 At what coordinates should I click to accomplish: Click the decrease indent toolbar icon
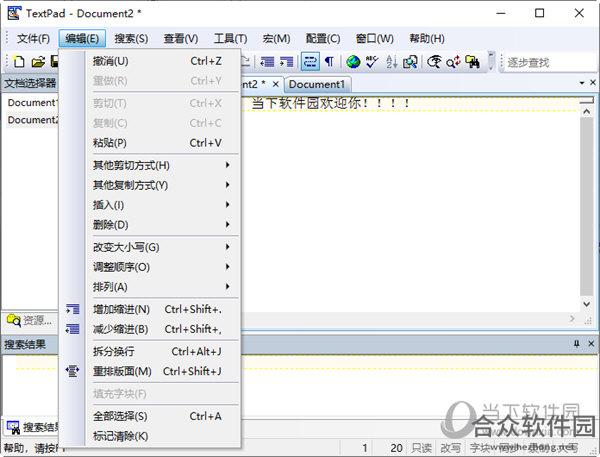[267, 62]
